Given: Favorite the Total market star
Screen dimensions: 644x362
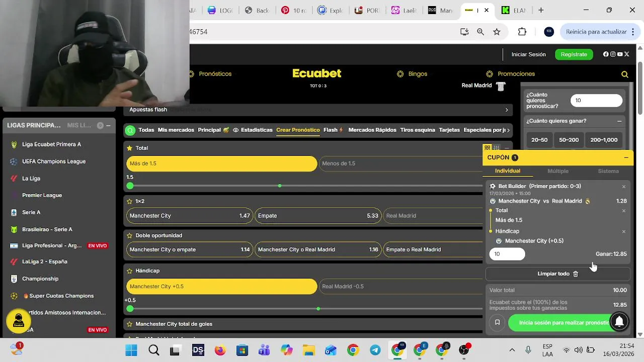Looking at the screenshot, I should [x=129, y=148].
